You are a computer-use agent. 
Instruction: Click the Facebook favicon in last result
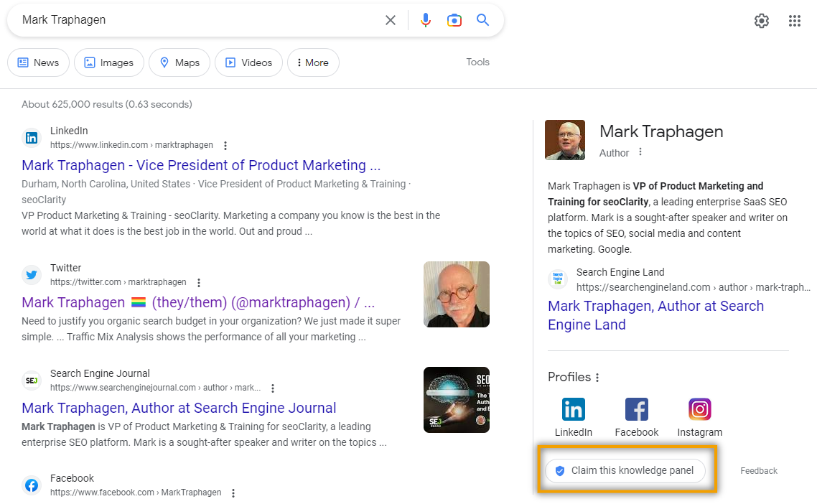click(x=32, y=485)
